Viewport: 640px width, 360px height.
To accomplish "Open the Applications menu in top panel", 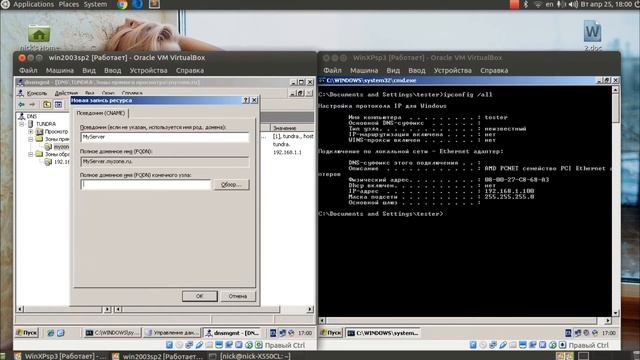I will click(33, 4).
